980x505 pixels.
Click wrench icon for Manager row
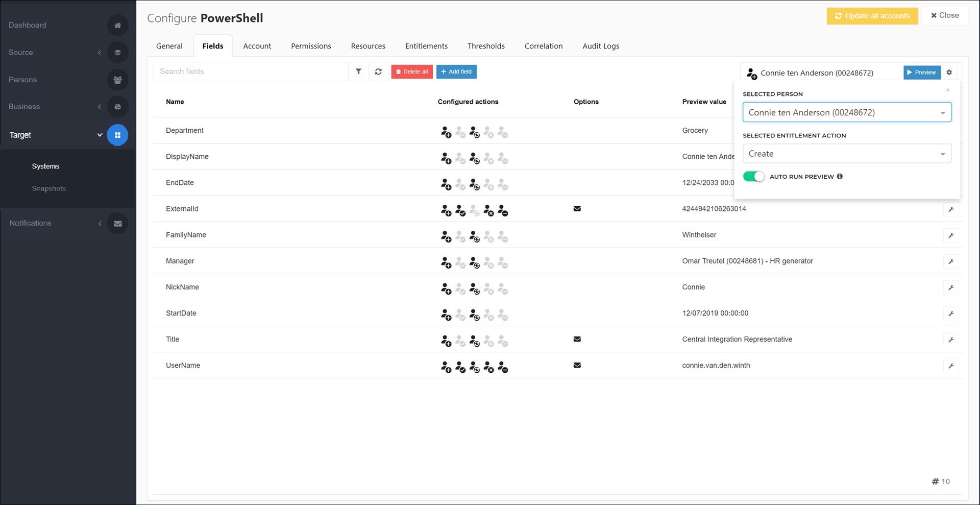(951, 261)
